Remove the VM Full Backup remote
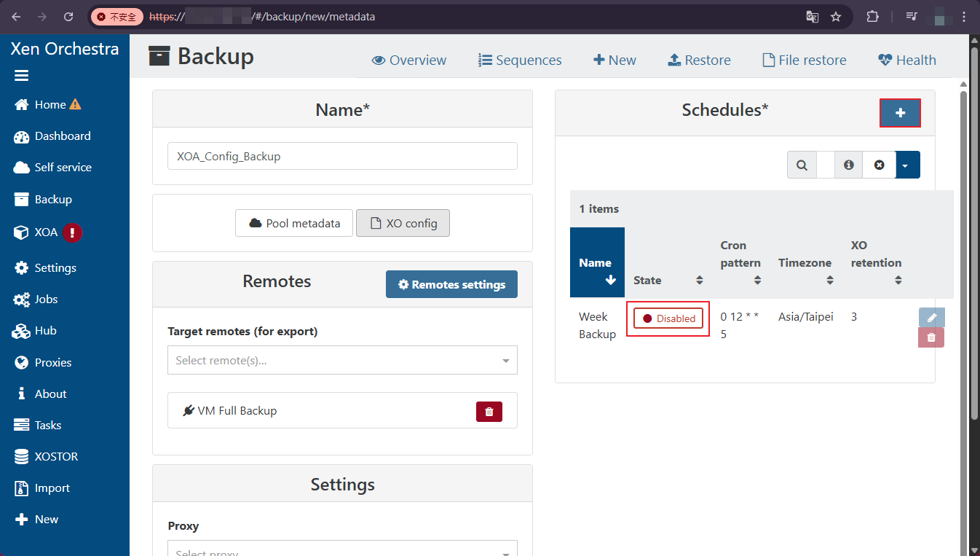Screen dimensions: 980x556 point(489,412)
